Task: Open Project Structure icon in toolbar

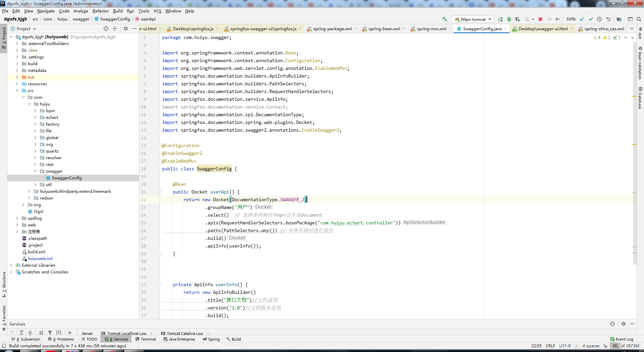Action: click(619, 19)
